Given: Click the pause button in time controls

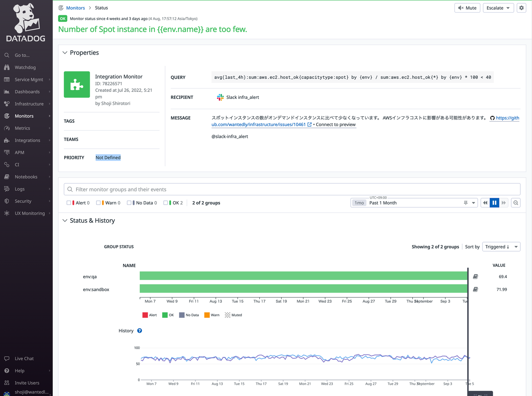Looking at the screenshot, I should pyautogui.click(x=494, y=203).
